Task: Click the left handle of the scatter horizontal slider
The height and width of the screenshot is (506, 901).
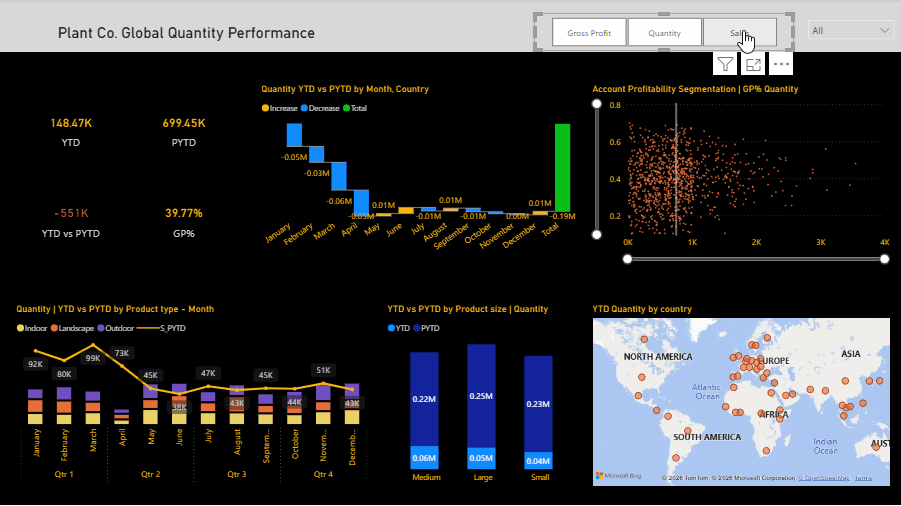Action: coord(627,259)
